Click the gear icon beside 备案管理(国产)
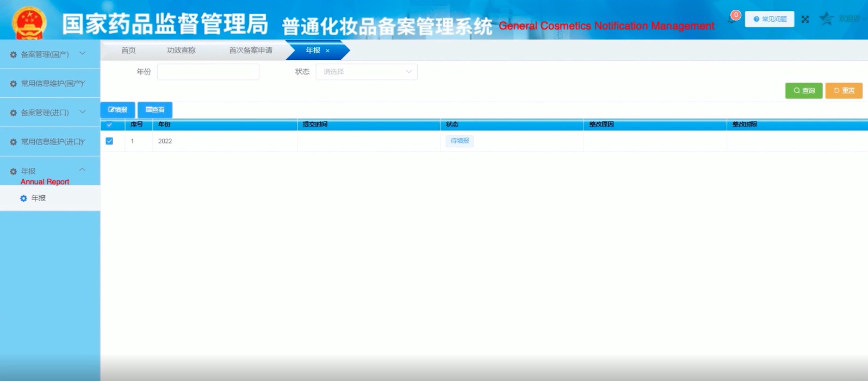 click(14, 54)
